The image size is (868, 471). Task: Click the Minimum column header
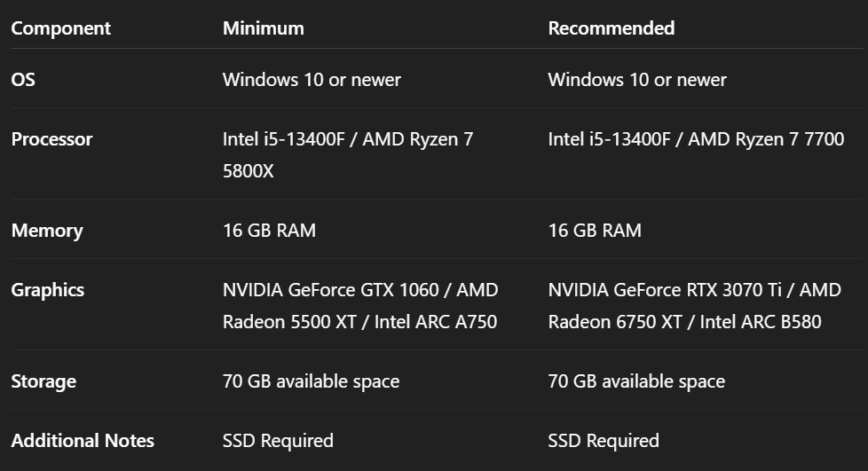coord(263,28)
